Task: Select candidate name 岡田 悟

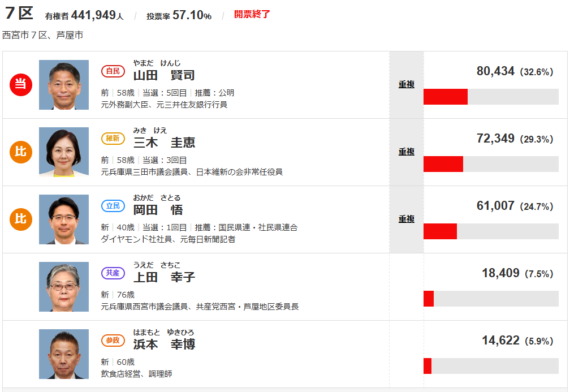Action: click(158, 210)
